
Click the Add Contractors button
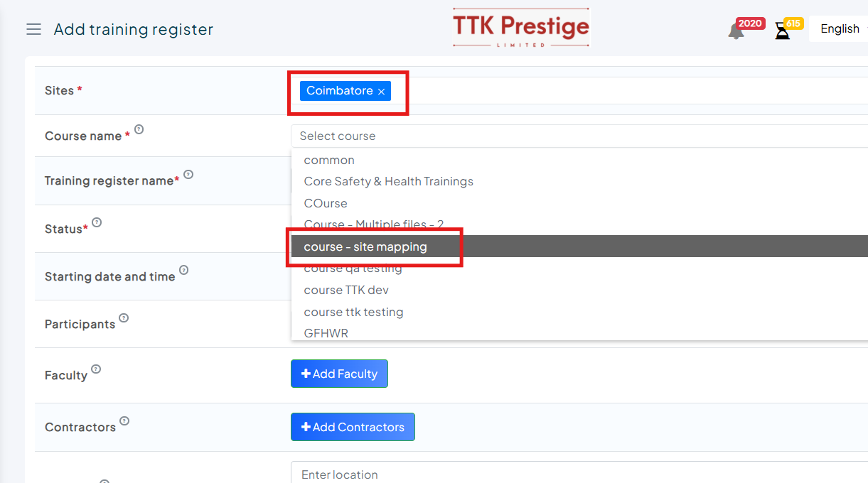(353, 427)
